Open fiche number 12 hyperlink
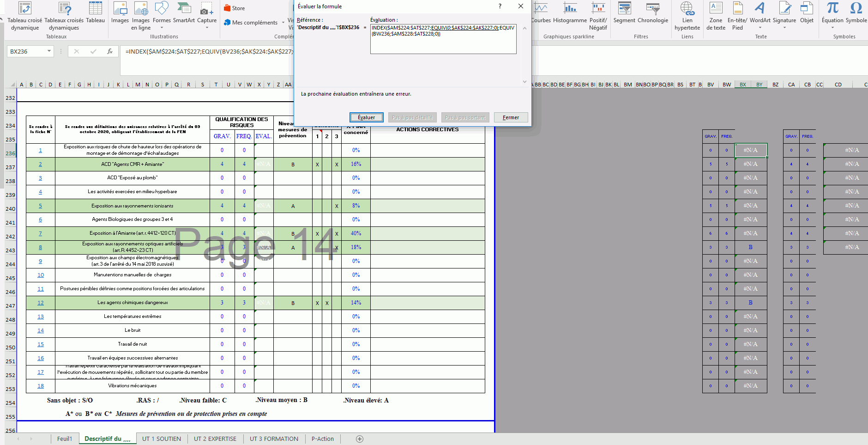This screenshot has height=445, width=868. pyautogui.click(x=41, y=303)
